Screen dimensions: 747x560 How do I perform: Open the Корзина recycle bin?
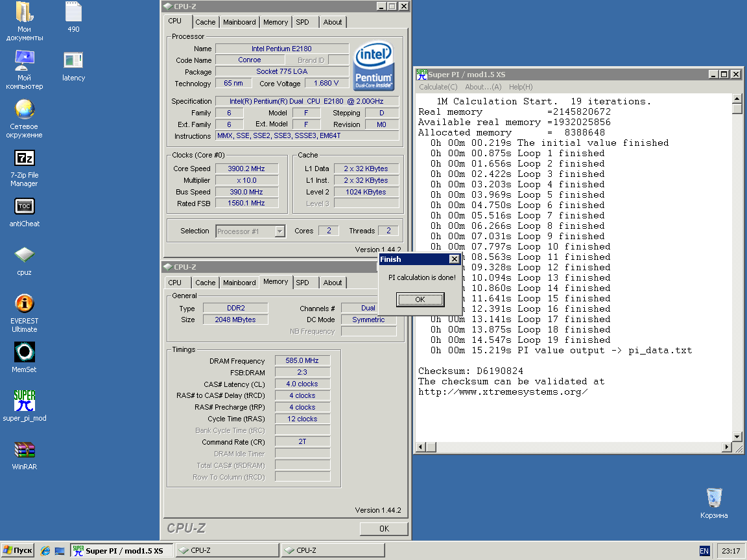click(714, 503)
